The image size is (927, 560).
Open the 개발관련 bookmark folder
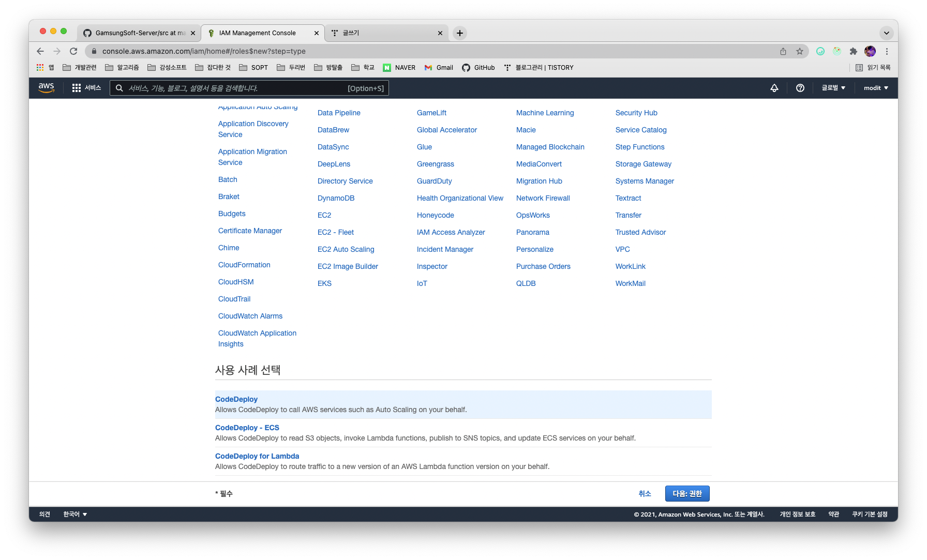coord(80,68)
